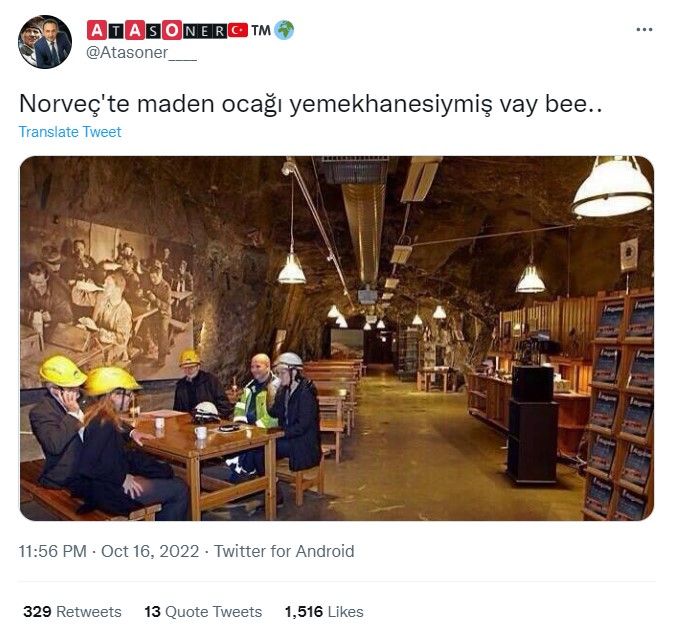This screenshot has width=673, height=639.
Task: Click the Twitter for Android source label
Action: 284,551
